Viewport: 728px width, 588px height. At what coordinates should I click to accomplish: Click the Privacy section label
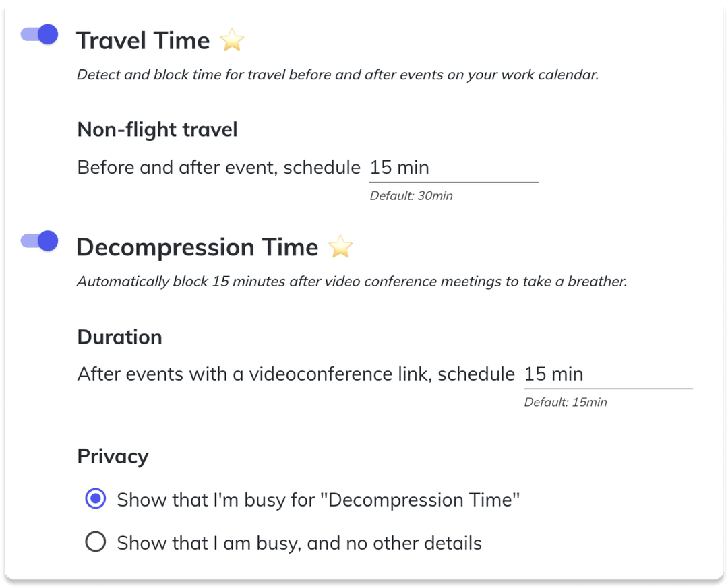click(113, 456)
